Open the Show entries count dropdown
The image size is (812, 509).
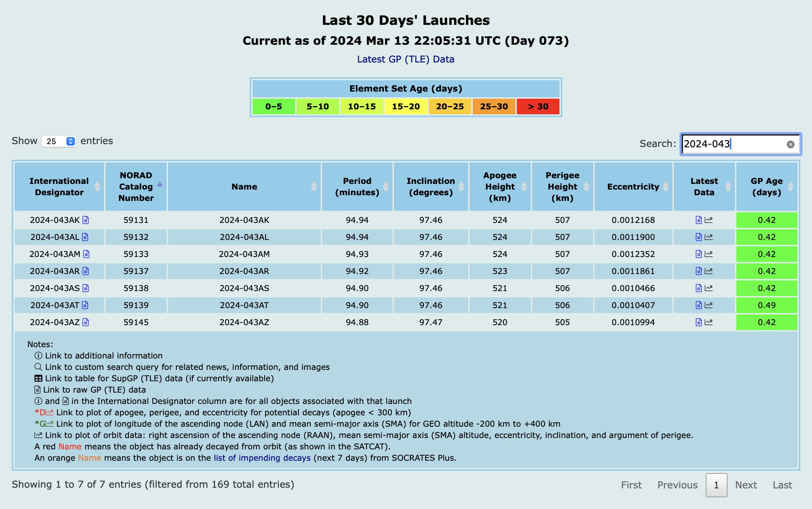pyautogui.click(x=59, y=141)
